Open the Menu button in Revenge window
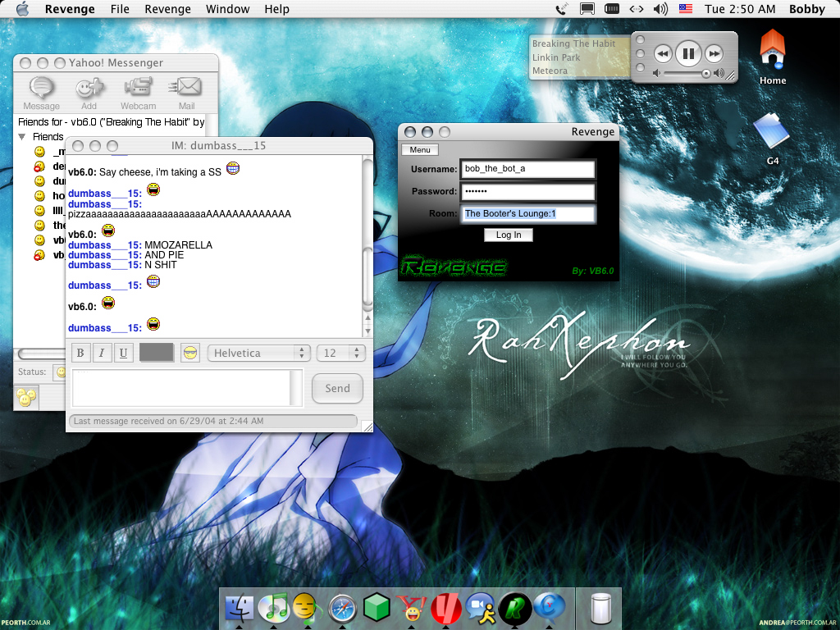The height and width of the screenshot is (630, 840). (x=420, y=149)
